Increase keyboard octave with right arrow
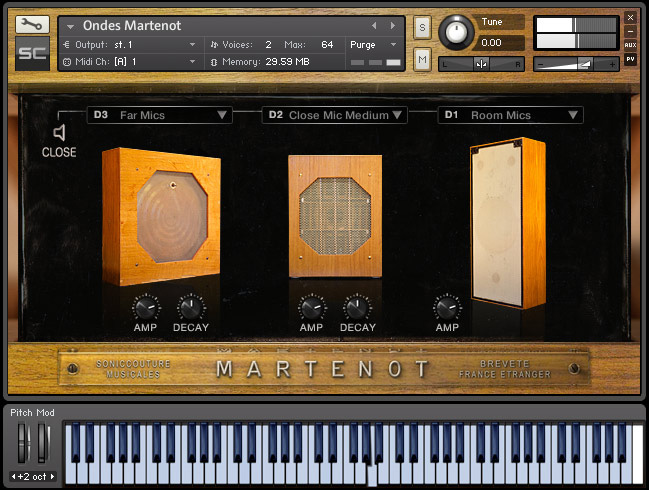649x490 pixels. click(x=53, y=476)
